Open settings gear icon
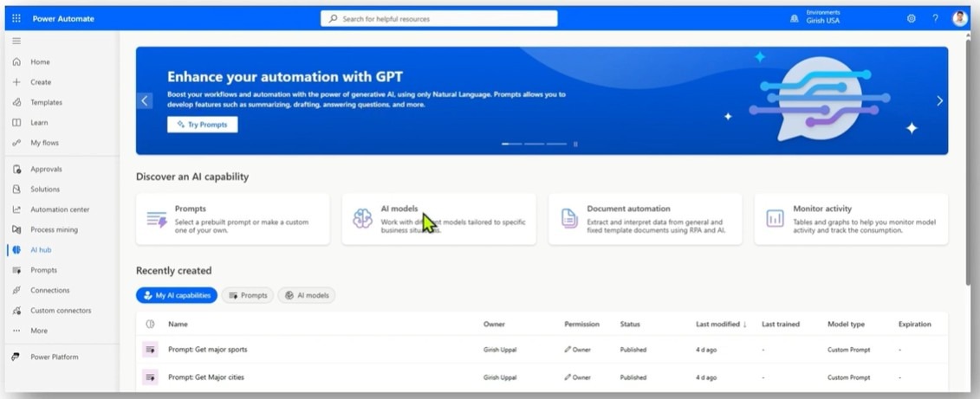 click(x=911, y=18)
